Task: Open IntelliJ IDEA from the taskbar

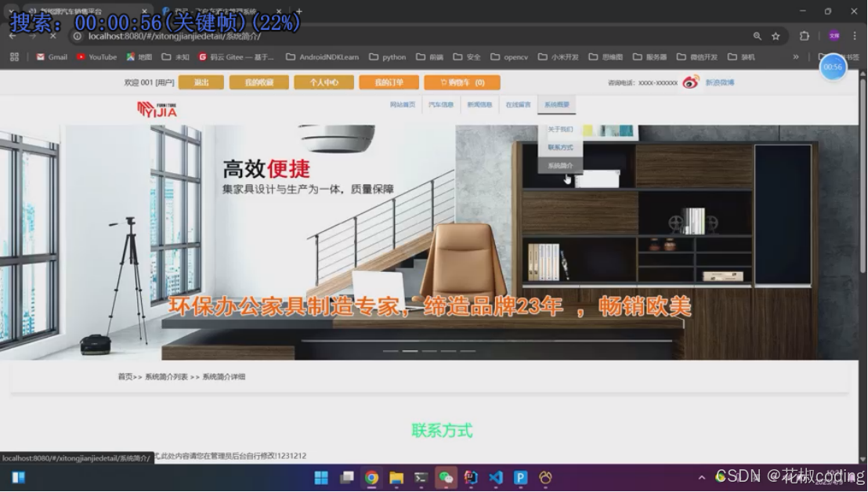Action: [x=471, y=478]
